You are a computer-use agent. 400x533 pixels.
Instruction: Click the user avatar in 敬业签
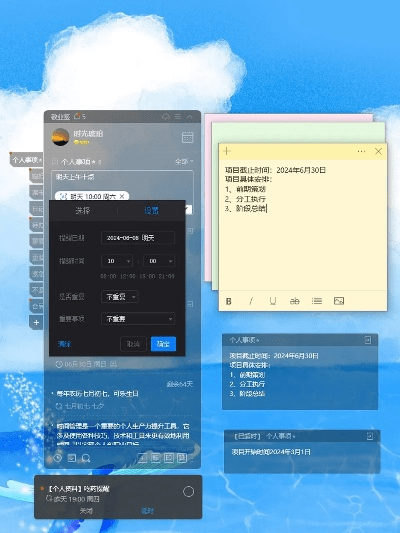[60, 137]
